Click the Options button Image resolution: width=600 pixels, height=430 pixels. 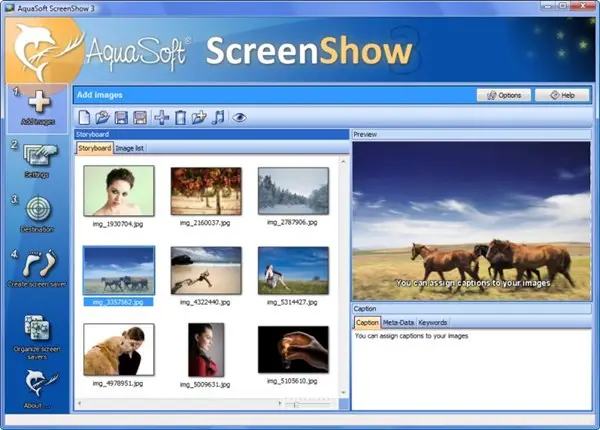point(504,95)
